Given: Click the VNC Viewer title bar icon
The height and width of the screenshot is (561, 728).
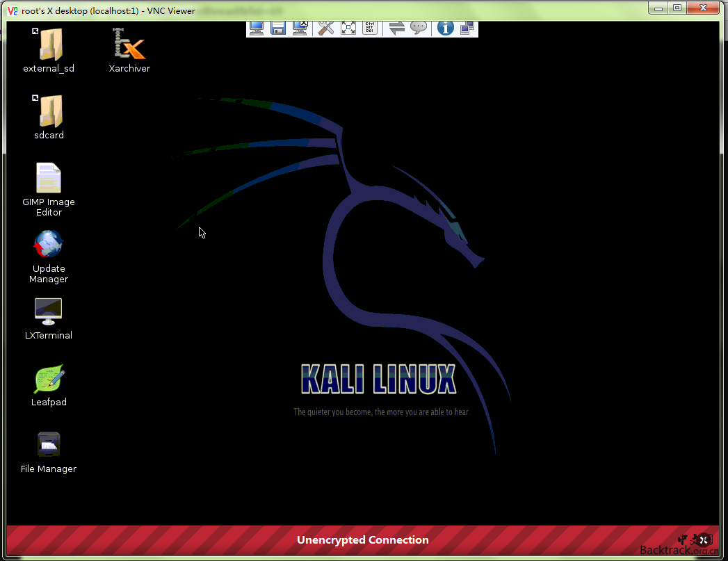Looking at the screenshot, I should coord(13,10).
